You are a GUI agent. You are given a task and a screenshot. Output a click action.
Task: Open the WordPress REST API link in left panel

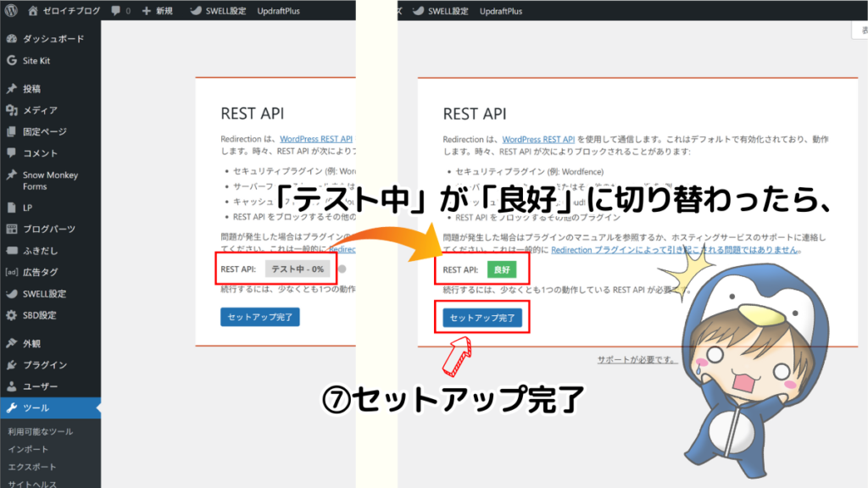pos(316,139)
